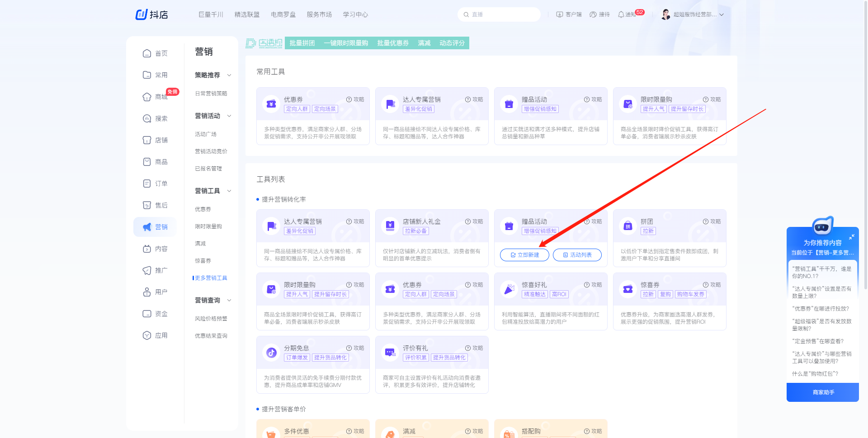Viewport: 868px width, 438px height.
Task: Collapse the 策略推荐 menu group
Action: pyautogui.click(x=229, y=75)
